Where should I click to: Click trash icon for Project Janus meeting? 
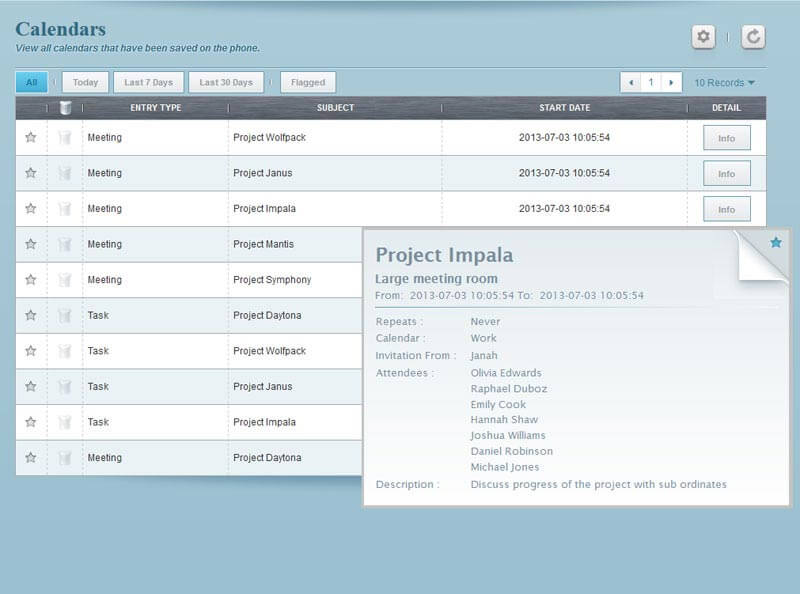click(x=65, y=174)
